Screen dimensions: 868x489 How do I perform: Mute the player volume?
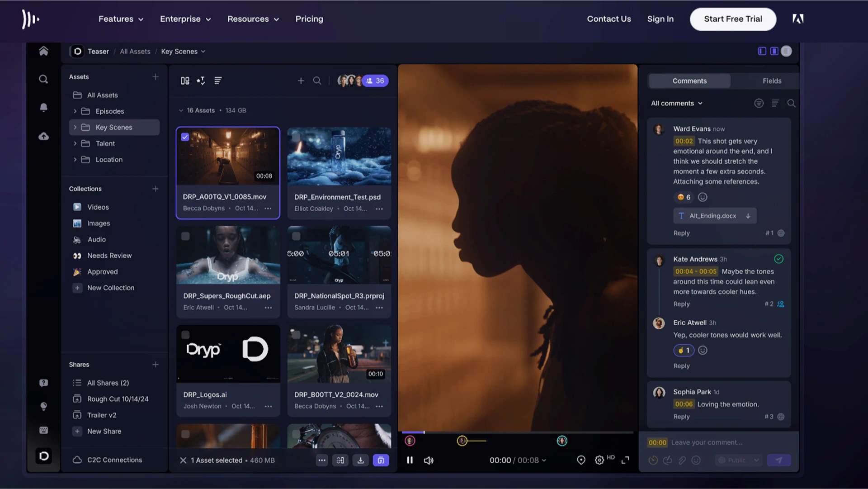(x=429, y=460)
